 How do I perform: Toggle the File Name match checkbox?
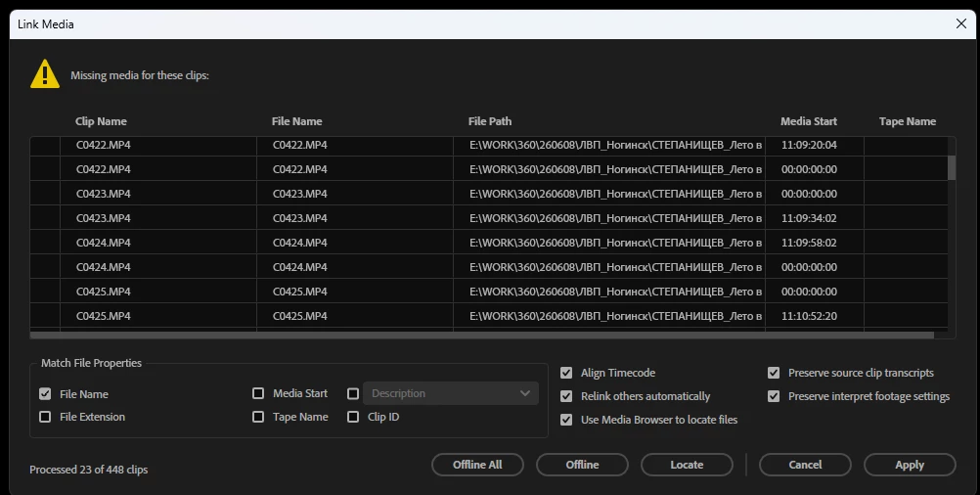pyautogui.click(x=45, y=393)
